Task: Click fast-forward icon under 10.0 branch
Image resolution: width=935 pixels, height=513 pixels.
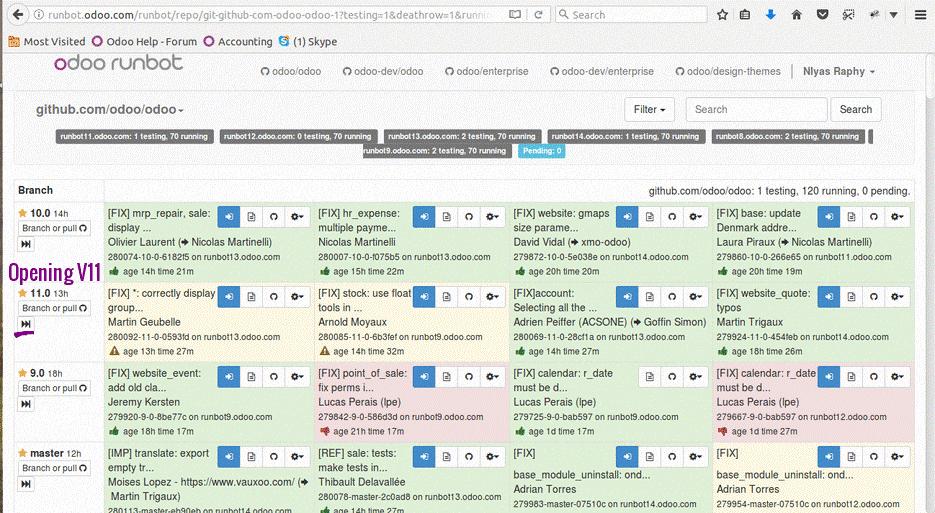Action: (26, 244)
